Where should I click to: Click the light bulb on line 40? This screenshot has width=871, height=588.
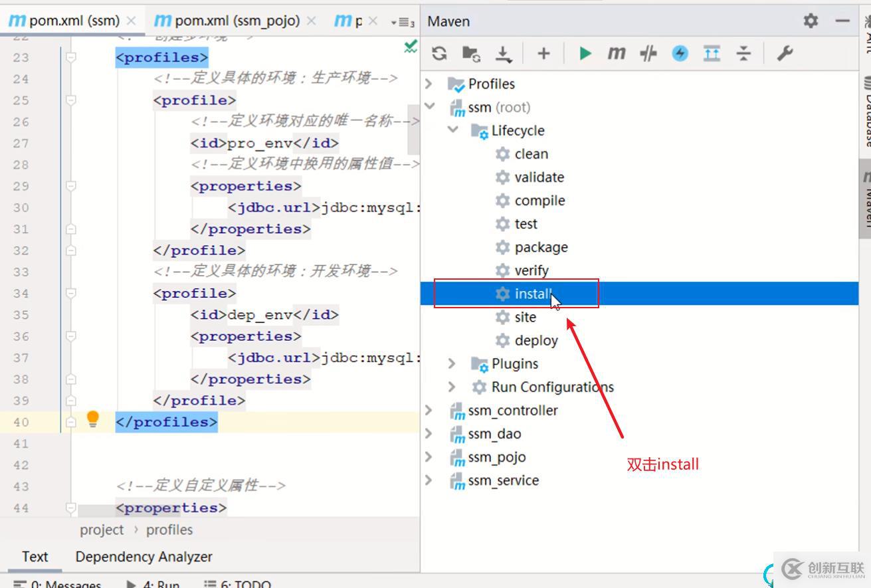click(x=93, y=419)
